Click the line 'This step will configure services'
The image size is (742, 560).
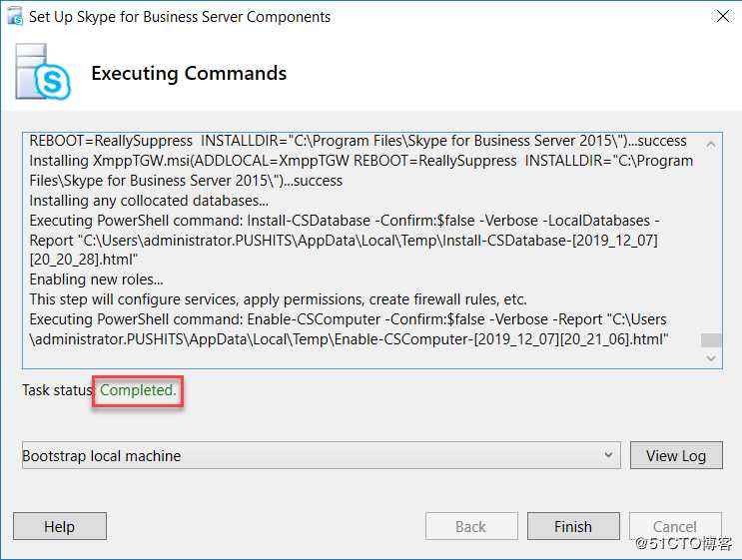[x=278, y=299]
